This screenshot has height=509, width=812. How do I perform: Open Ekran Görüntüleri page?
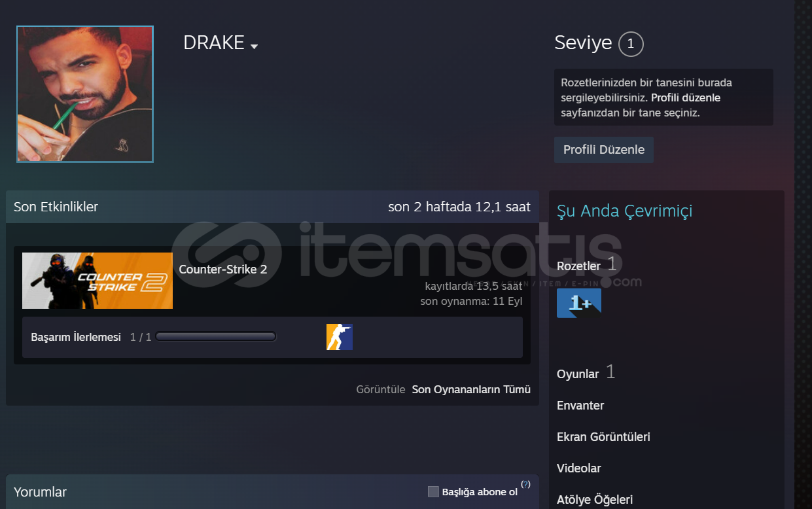tap(603, 437)
